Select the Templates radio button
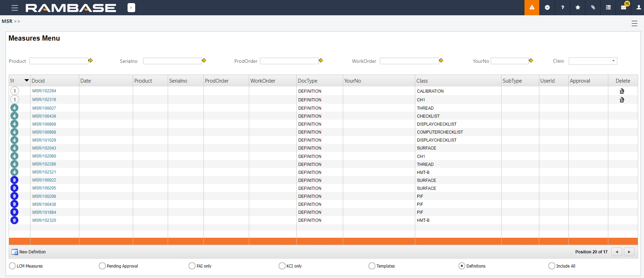Image resolution: width=644 pixels, height=278 pixels. click(372, 266)
